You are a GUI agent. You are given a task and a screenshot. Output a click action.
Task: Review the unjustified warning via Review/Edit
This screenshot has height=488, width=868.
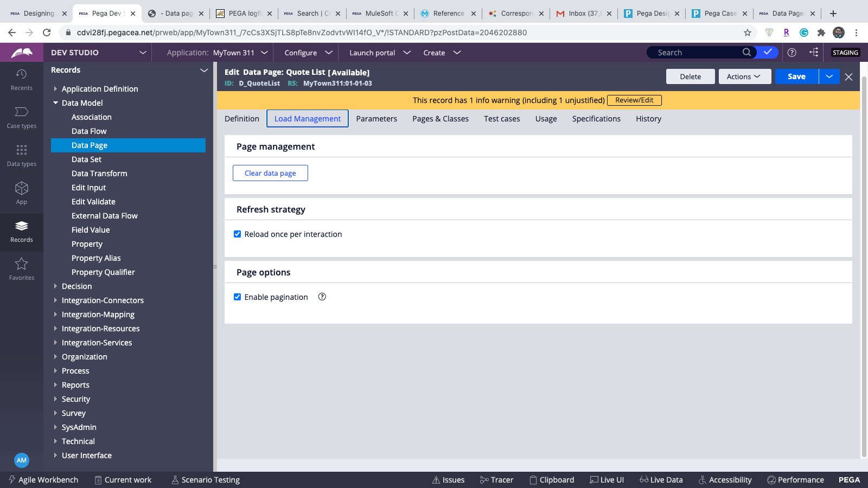pos(634,100)
